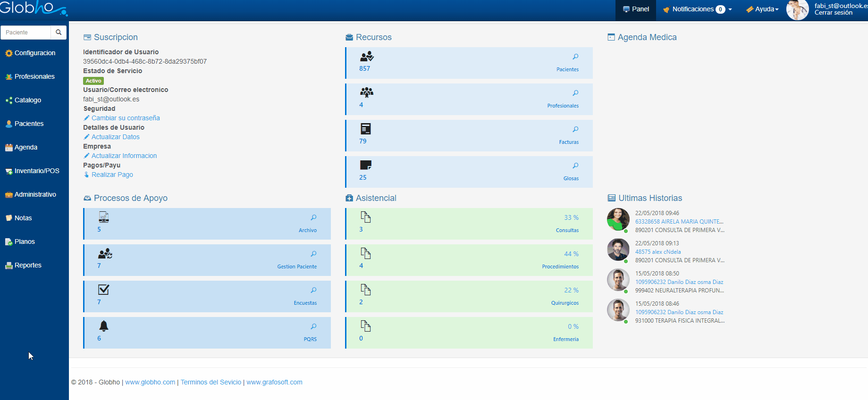Click the Facturas invoice document icon
868x400 pixels.
click(365, 129)
